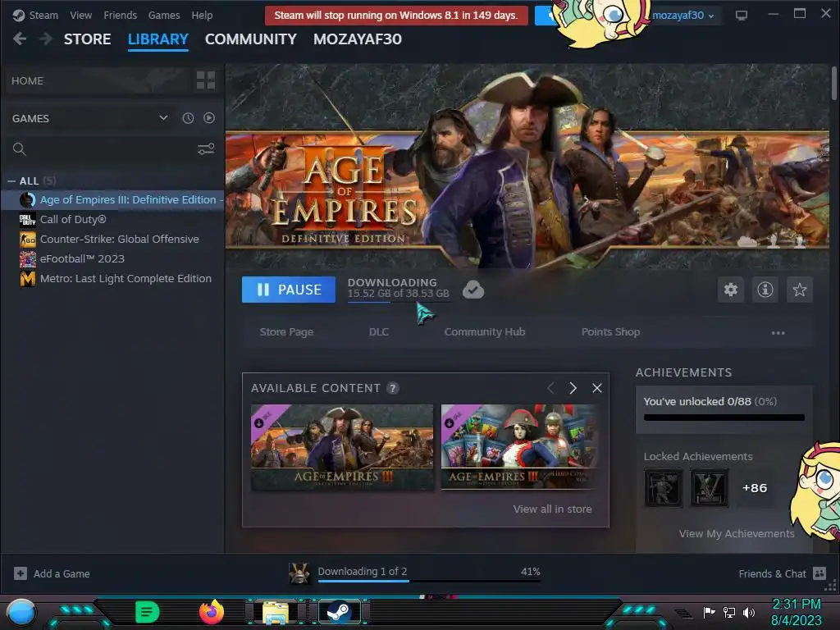Click the green notes app taskbar icon

[148, 612]
